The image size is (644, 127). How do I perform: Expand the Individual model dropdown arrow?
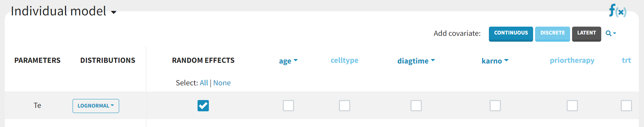click(x=114, y=13)
